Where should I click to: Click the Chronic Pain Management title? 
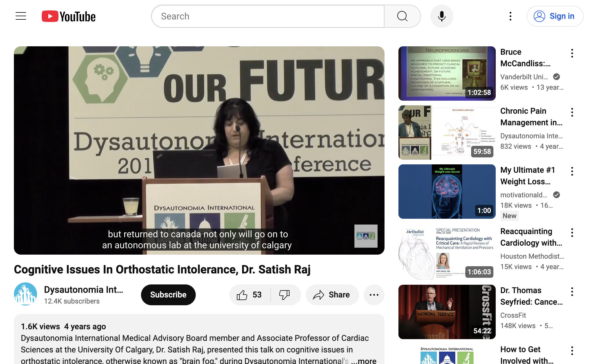(531, 117)
